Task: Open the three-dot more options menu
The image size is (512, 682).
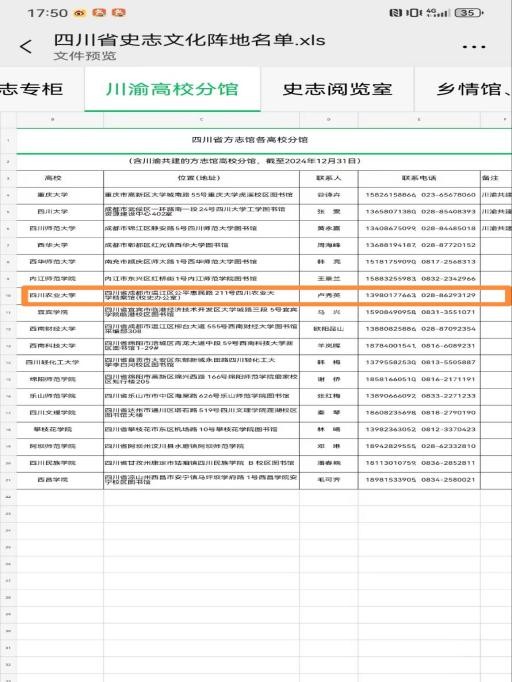Action: pyautogui.click(x=474, y=47)
